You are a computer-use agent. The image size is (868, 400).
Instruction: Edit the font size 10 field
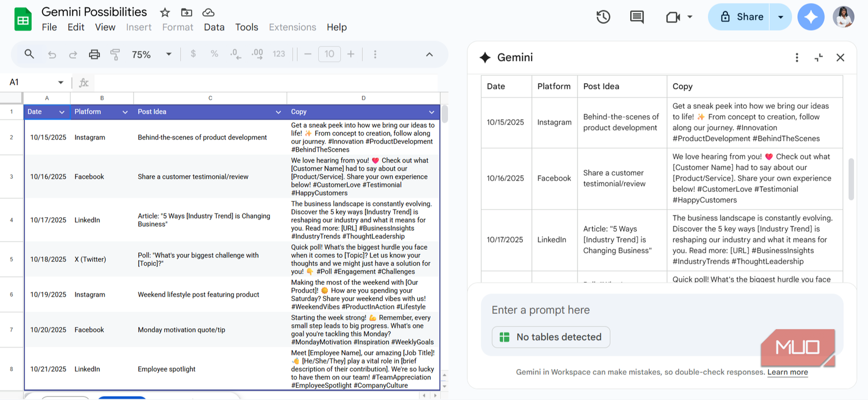(x=329, y=54)
